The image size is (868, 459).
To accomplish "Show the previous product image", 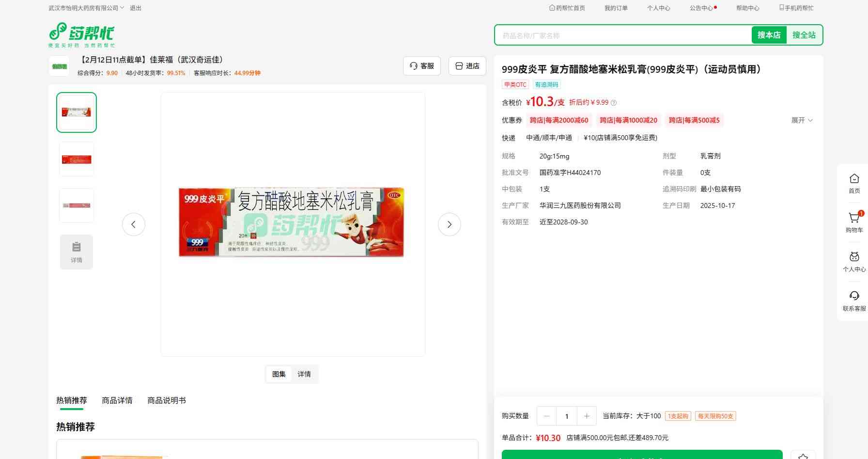I will (134, 224).
